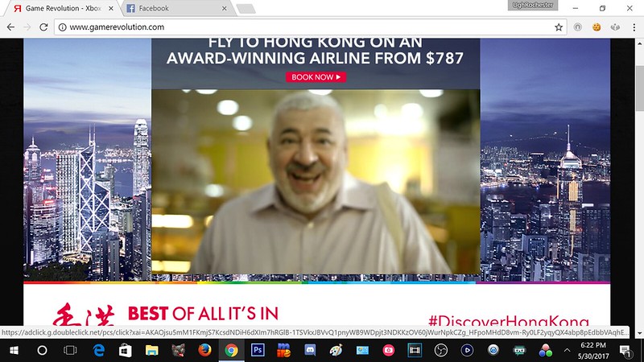Open the blue picture app on taskbar
Screen dimensions: 644x362
[362, 350]
